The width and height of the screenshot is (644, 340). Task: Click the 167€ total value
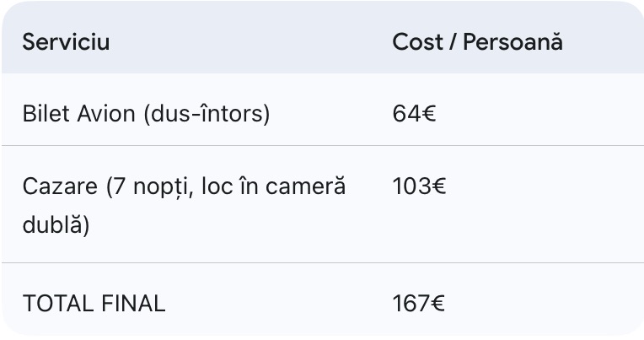[x=419, y=304]
